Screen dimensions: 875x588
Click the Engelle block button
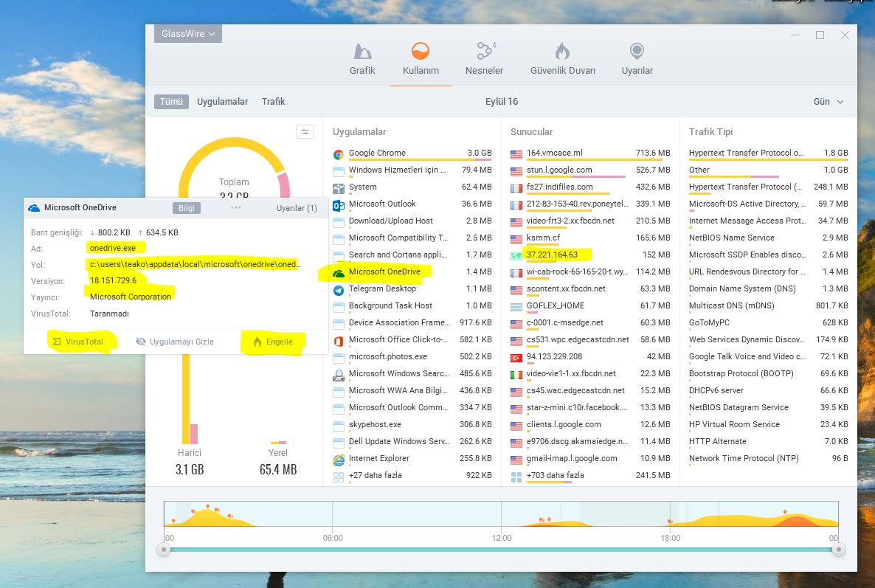(273, 342)
